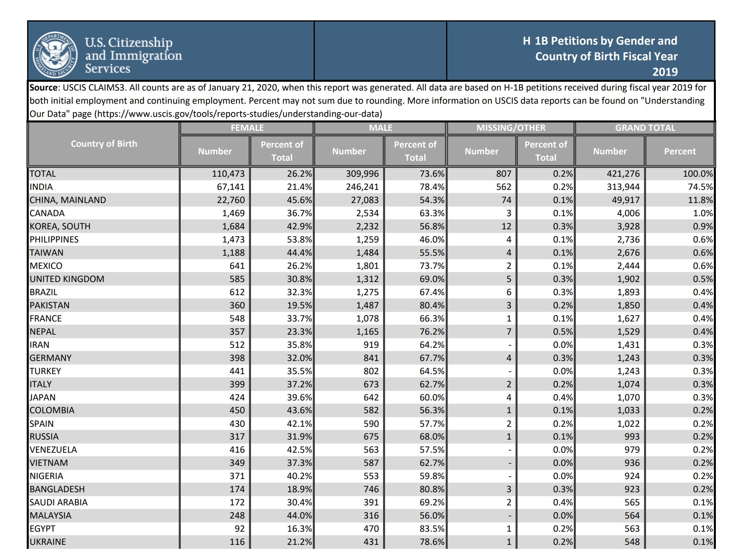Click the GERMANY row label
743x560 pixels.
(50, 358)
